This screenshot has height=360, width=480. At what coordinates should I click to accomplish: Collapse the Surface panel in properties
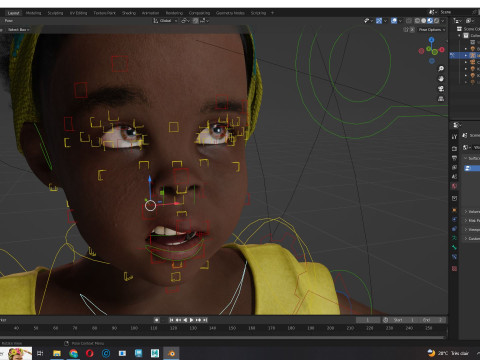pos(472,158)
